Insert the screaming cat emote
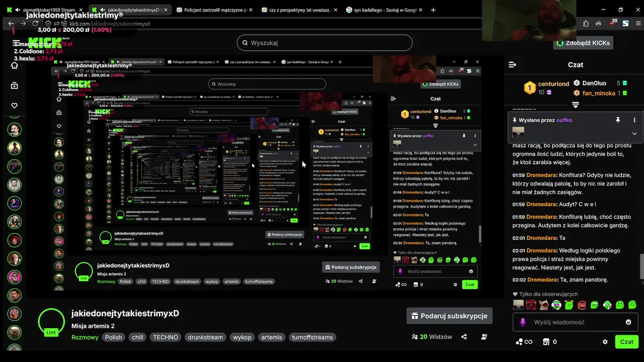 pyautogui.click(x=543, y=305)
